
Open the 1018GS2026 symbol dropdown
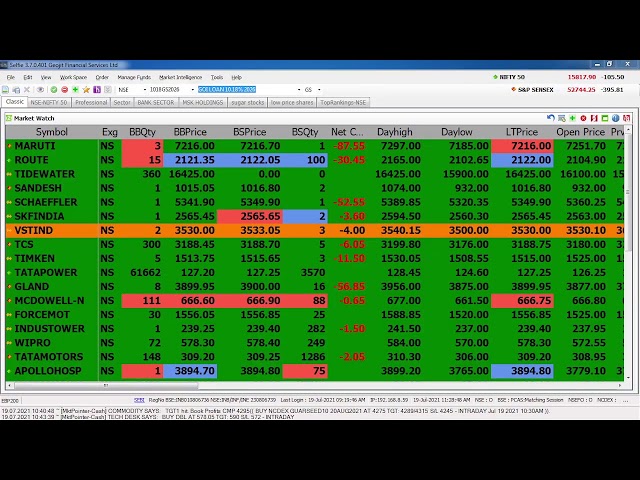[192, 89]
